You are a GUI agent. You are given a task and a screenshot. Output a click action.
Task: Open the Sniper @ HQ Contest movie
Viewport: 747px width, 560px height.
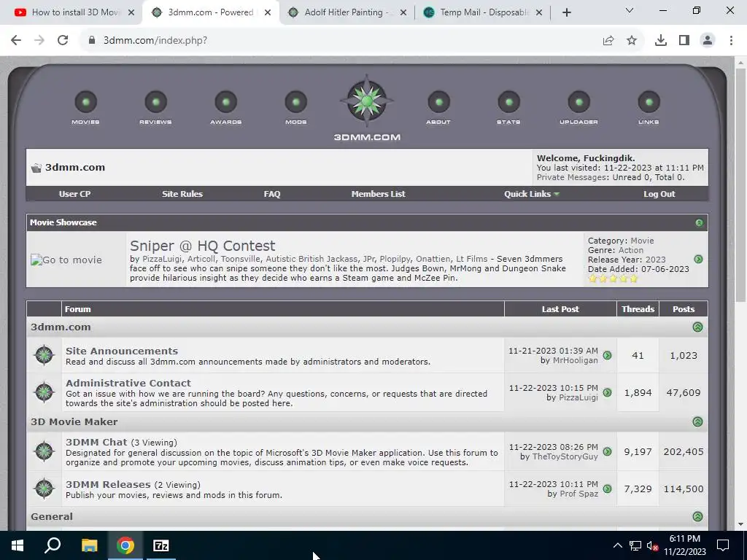click(x=203, y=246)
